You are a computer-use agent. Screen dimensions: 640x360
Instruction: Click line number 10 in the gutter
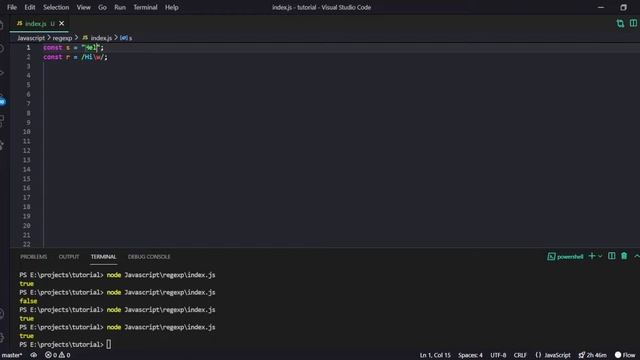point(27,132)
